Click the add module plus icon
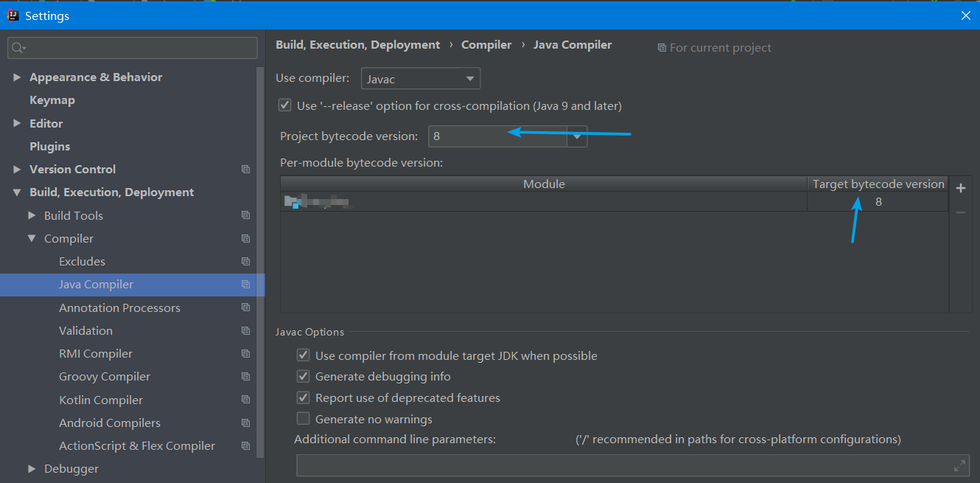This screenshot has height=483, width=980. (960, 189)
